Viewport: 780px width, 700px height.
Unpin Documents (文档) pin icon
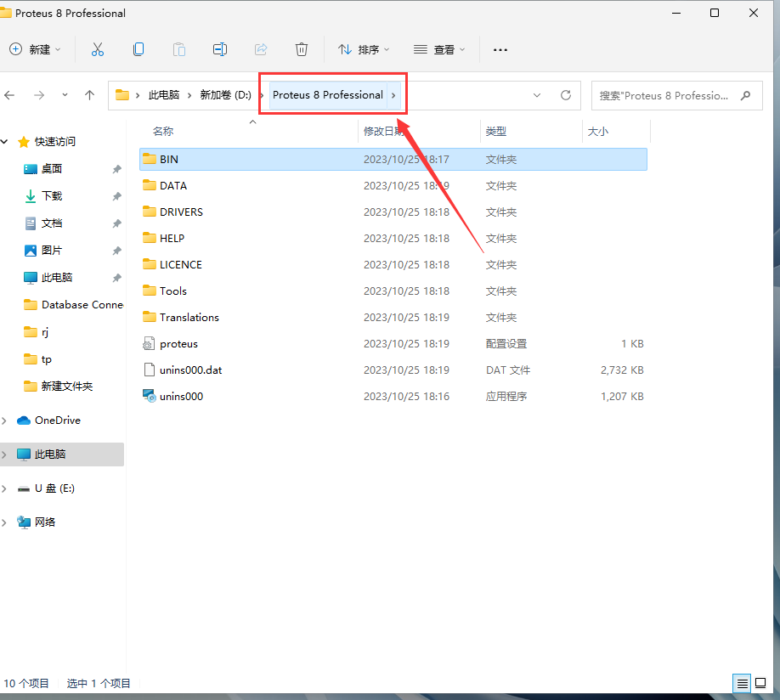116,223
